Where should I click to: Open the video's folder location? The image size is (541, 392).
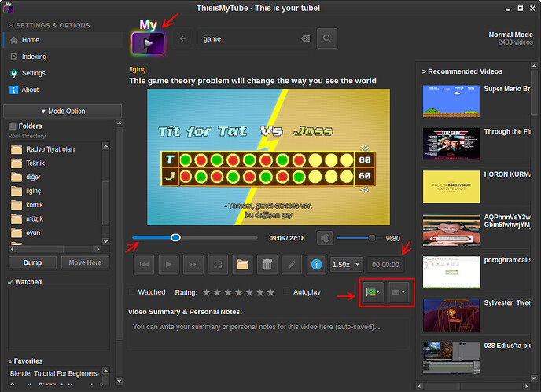242,265
